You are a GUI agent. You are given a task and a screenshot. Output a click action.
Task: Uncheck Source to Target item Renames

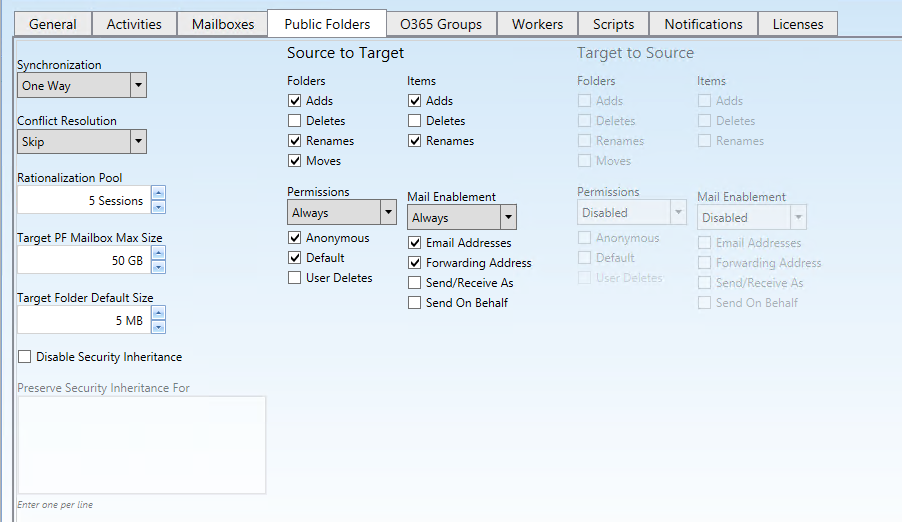click(415, 141)
